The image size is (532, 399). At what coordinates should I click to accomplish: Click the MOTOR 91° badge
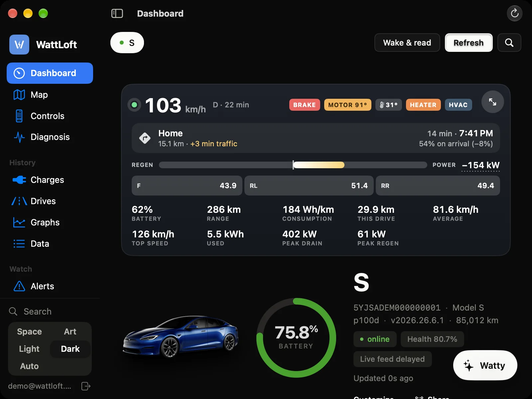click(x=347, y=105)
